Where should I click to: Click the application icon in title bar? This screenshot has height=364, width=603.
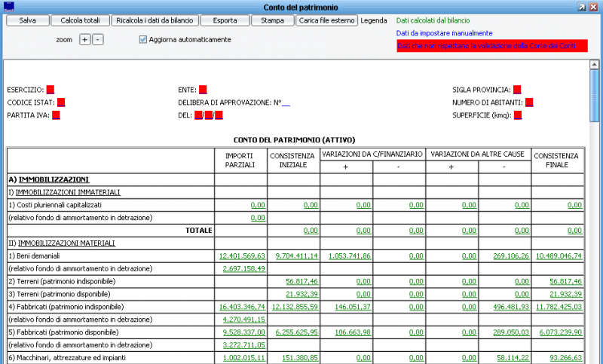click(8, 6)
